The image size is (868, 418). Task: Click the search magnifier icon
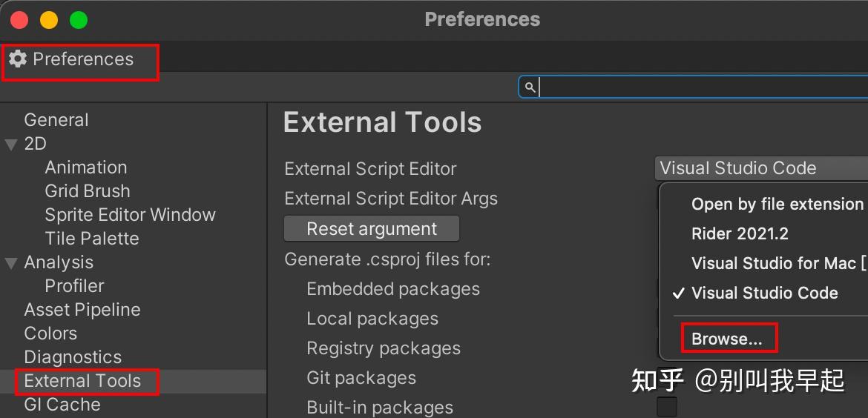coord(530,87)
